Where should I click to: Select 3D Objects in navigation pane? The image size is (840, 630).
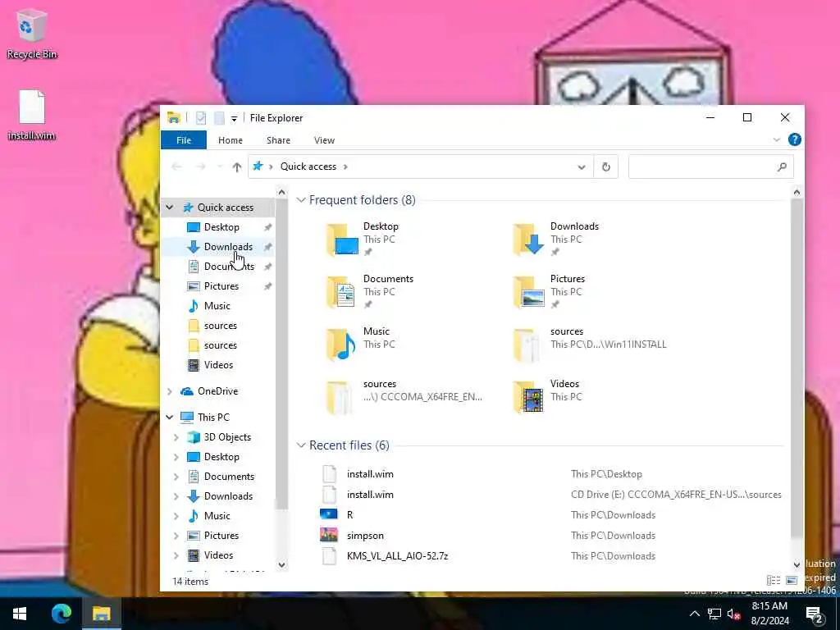[x=227, y=437]
